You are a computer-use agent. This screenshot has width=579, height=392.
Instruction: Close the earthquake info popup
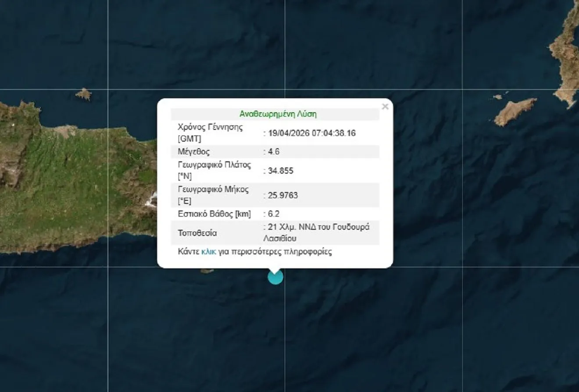[x=385, y=107]
